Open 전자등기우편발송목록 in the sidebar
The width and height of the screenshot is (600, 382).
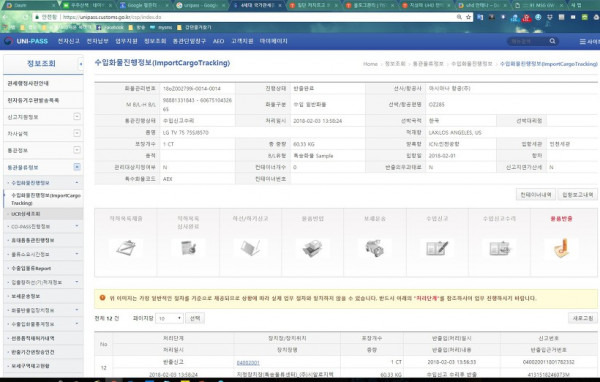pyautogui.click(x=33, y=100)
